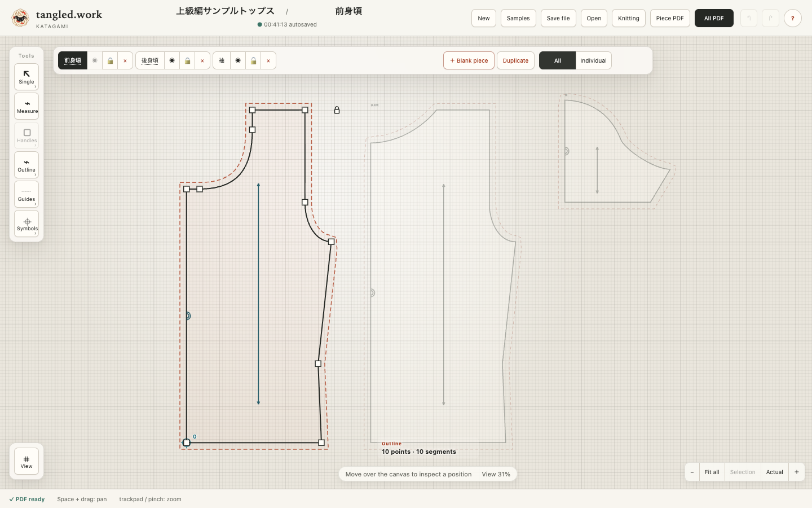The height and width of the screenshot is (508, 812).
Task: Open the Knitting panel
Action: (629, 18)
